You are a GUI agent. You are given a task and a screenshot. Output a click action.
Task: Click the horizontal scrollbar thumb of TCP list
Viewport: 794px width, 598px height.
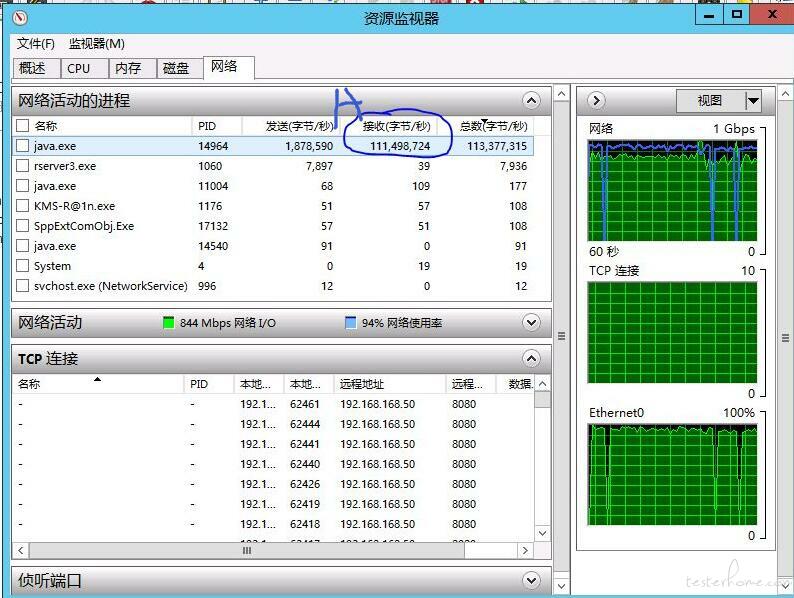pos(247,550)
